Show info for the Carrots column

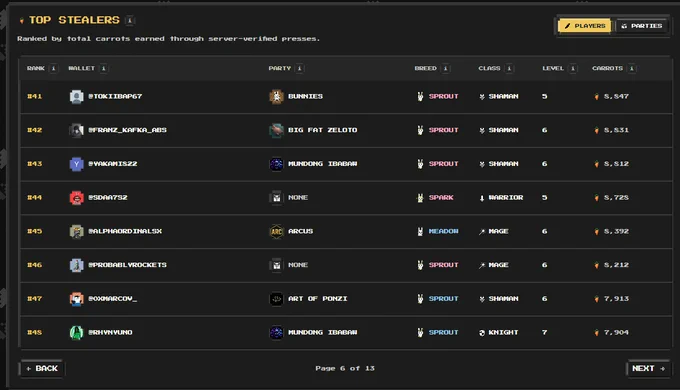coord(632,68)
